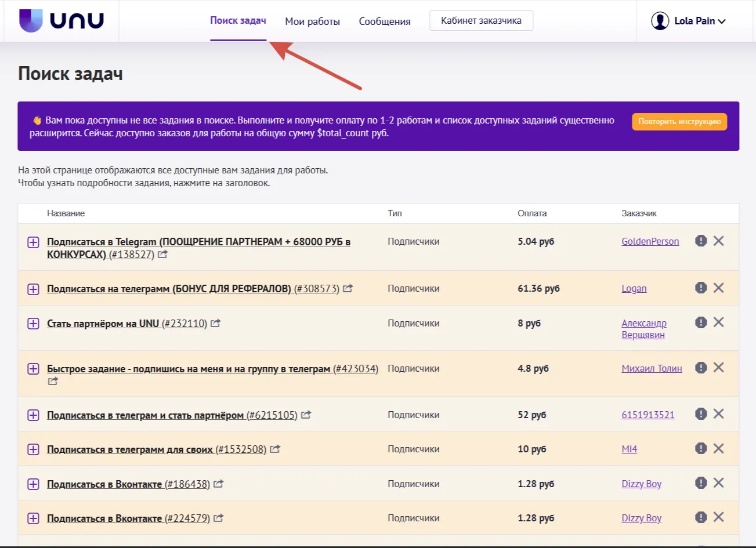This screenshot has width=756, height=548.
Task: Expand task #423034 details with plus
Action: click(33, 369)
